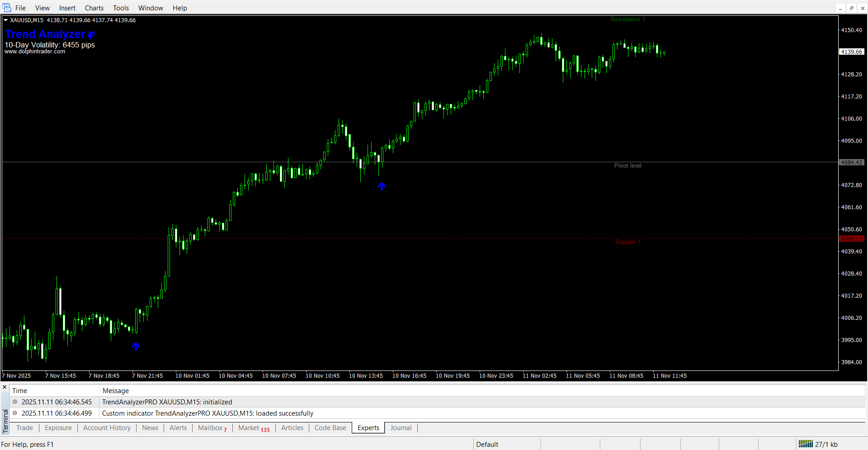Viewport: 868px width, 450px height.
Task: Click the Trend Analyzer logo icon
Action: [x=91, y=35]
